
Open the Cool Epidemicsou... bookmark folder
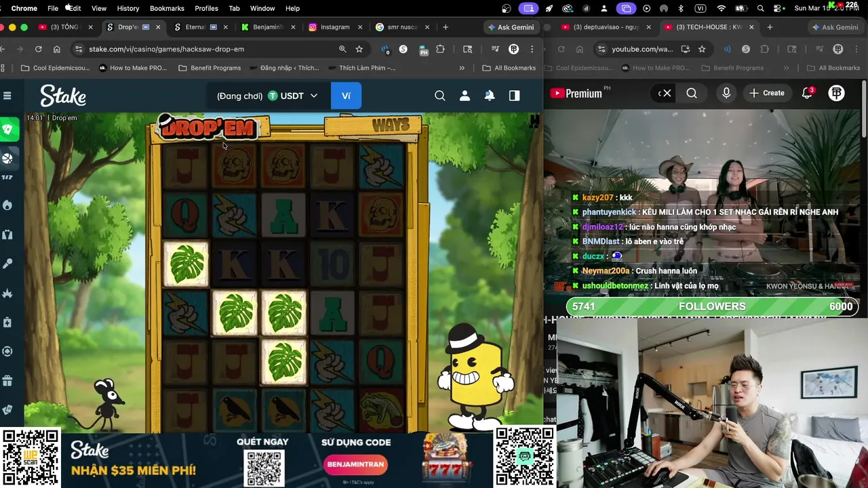[56, 68]
